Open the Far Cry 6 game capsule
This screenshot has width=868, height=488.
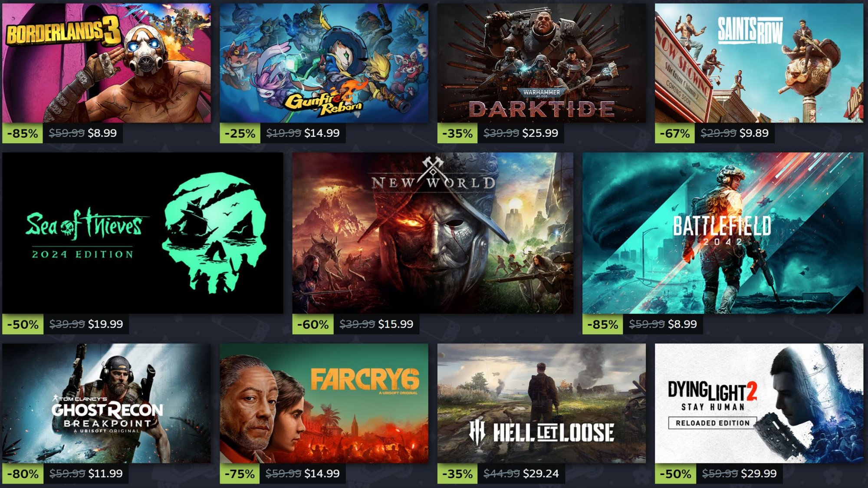click(324, 403)
